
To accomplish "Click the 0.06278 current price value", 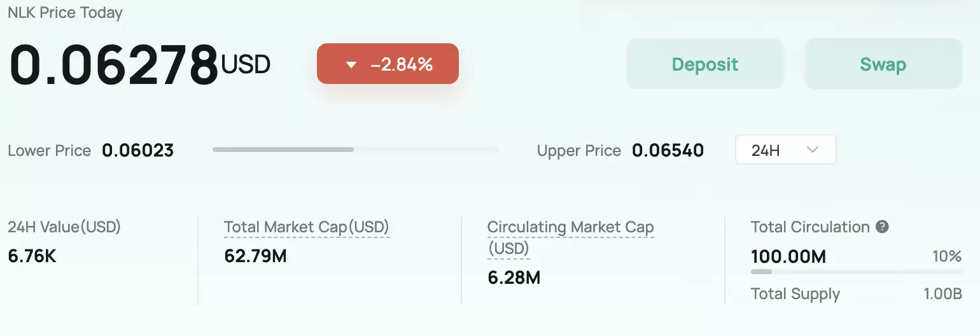I will tap(114, 65).
